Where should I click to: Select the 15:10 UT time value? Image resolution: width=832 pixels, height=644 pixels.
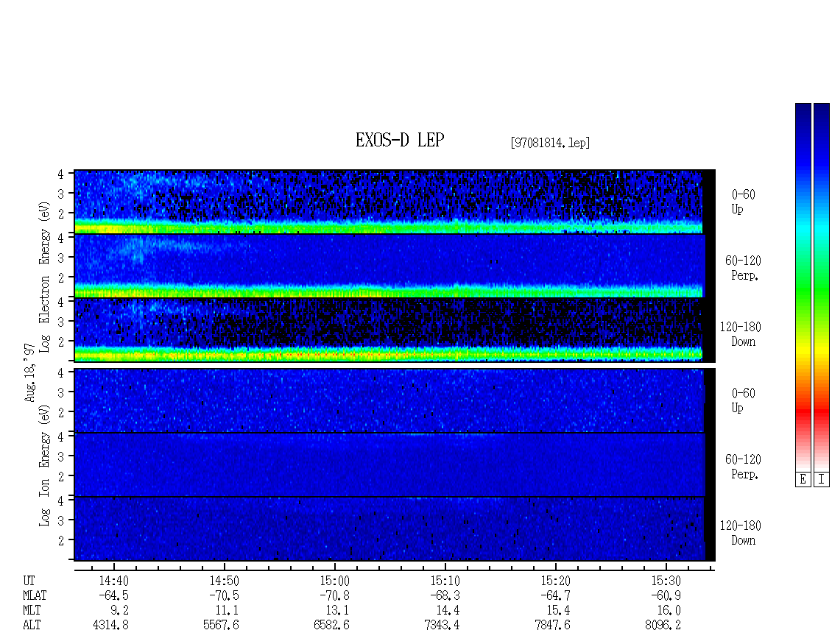pyautogui.click(x=445, y=581)
